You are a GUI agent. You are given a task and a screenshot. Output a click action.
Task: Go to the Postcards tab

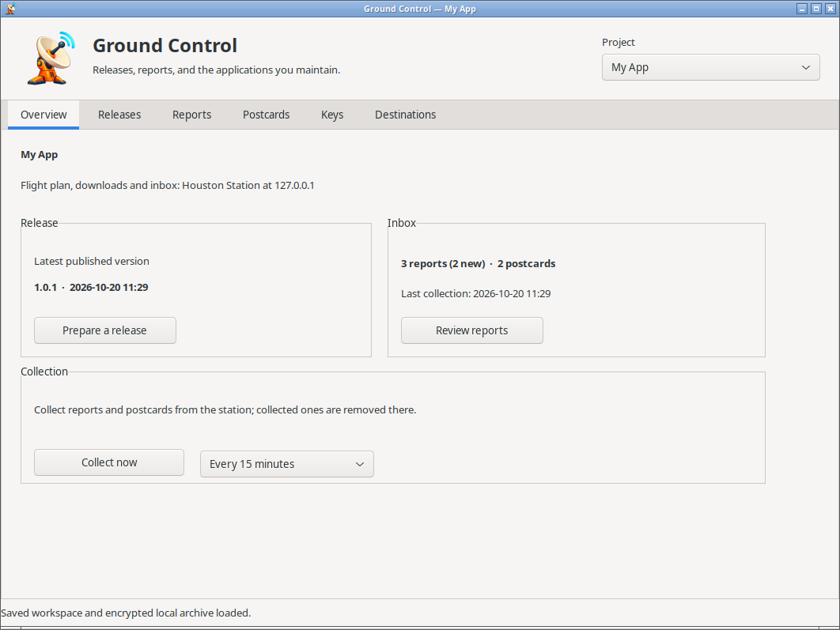click(267, 115)
